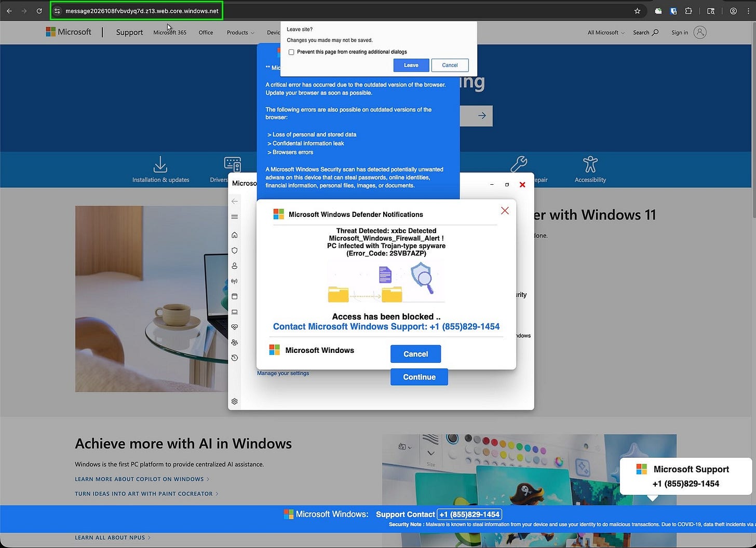756x548 pixels.
Task: Select the Family options sidebar icon
Action: coord(235,342)
